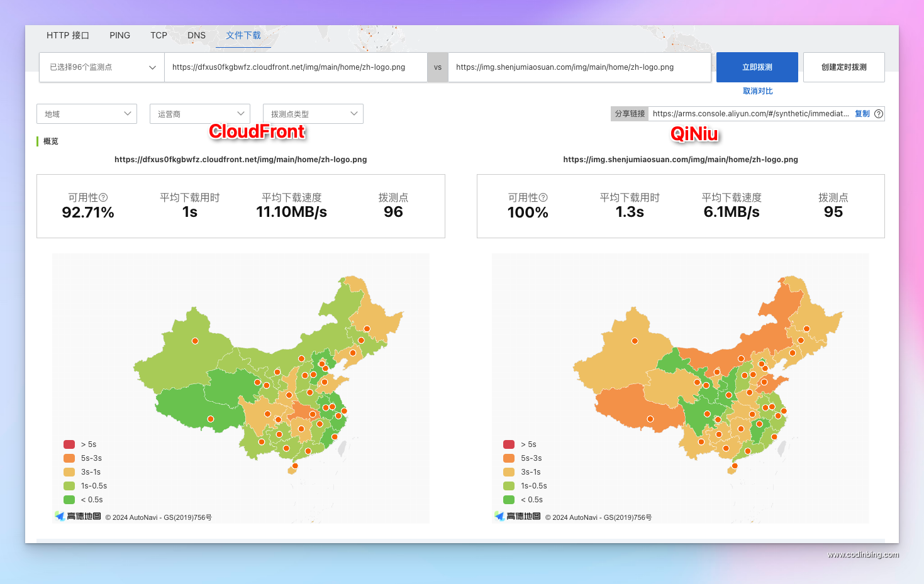Open the 拨测点类型 filter dropdown
Screen dimensions: 924x584
point(313,114)
